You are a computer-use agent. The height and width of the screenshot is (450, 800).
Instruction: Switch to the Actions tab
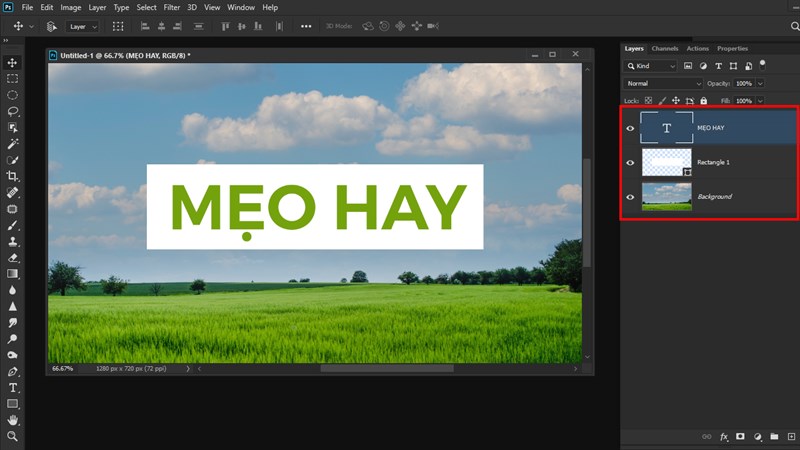point(697,48)
